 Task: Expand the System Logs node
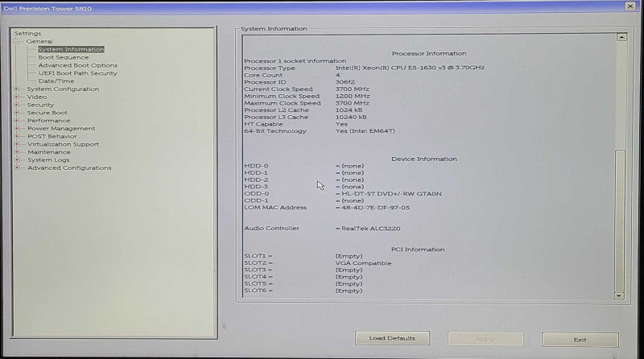pyautogui.click(x=16, y=160)
